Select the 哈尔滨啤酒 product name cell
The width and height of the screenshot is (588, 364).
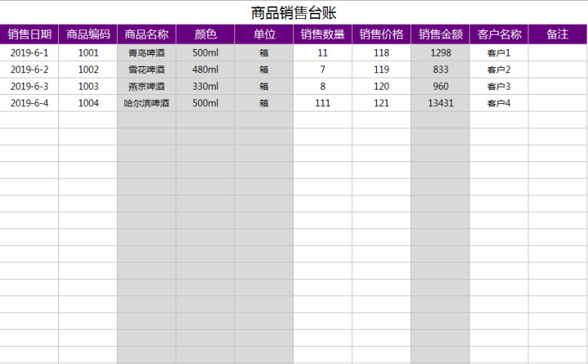[147, 103]
